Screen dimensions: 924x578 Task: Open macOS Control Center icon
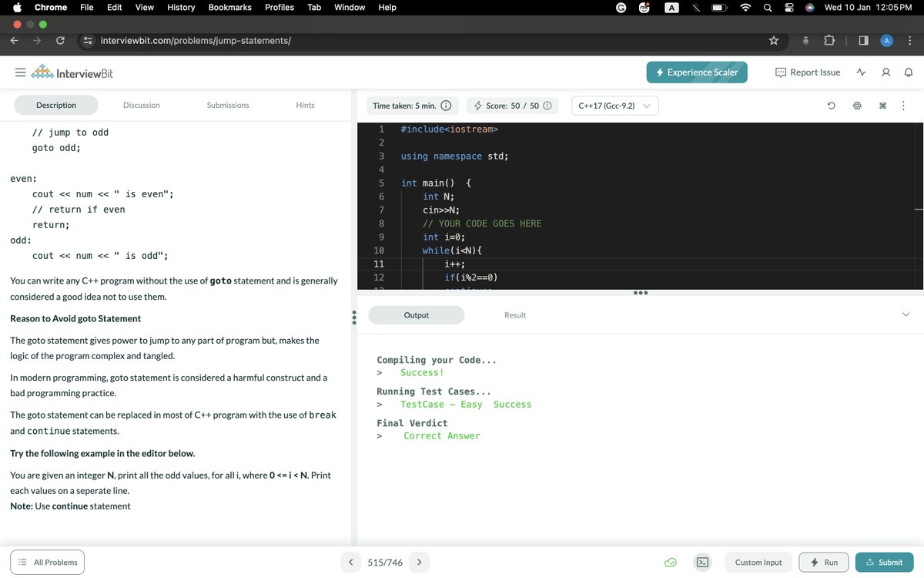789,8
